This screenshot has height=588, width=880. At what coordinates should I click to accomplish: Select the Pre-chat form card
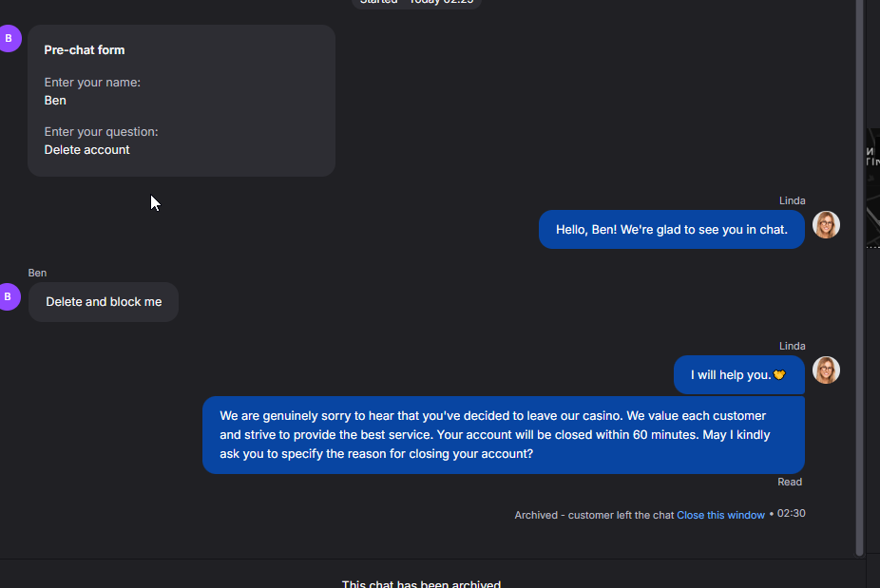pos(181,100)
